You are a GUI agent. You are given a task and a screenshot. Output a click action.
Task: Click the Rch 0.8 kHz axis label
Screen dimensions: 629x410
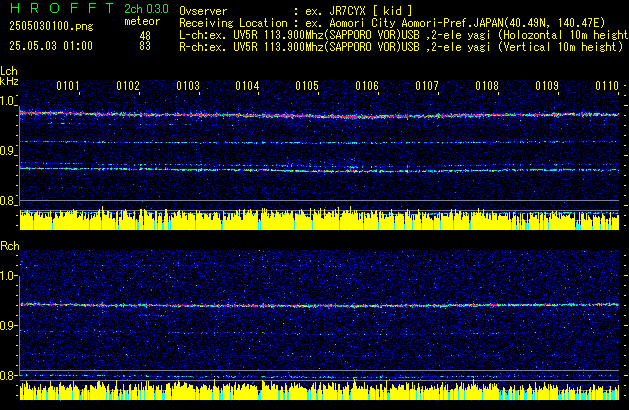(8, 375)
